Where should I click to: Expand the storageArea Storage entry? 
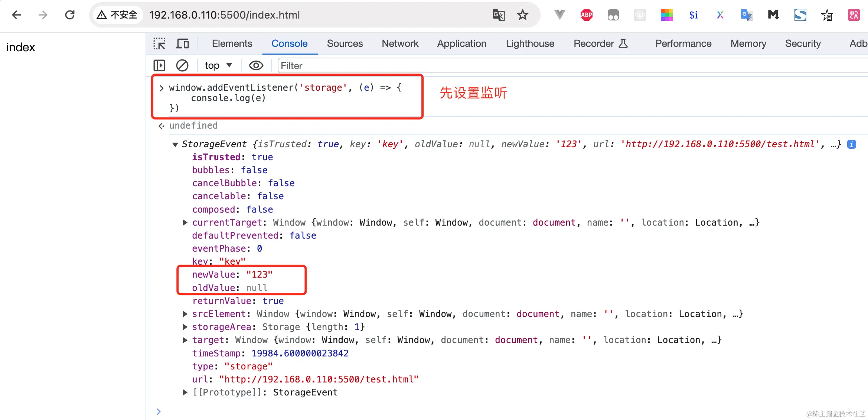coord(185,327)
